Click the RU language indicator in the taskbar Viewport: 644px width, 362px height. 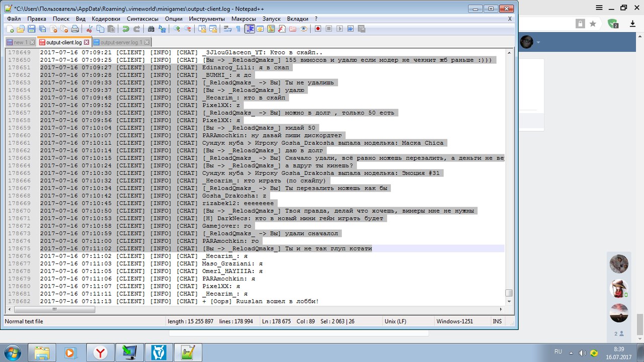pos(558,351)
